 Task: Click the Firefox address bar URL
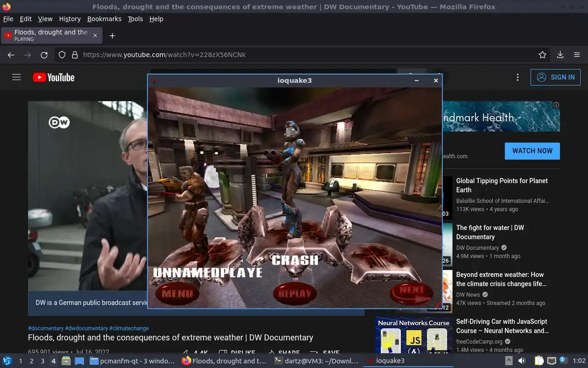pyautogui.click(x=164, y=55)
